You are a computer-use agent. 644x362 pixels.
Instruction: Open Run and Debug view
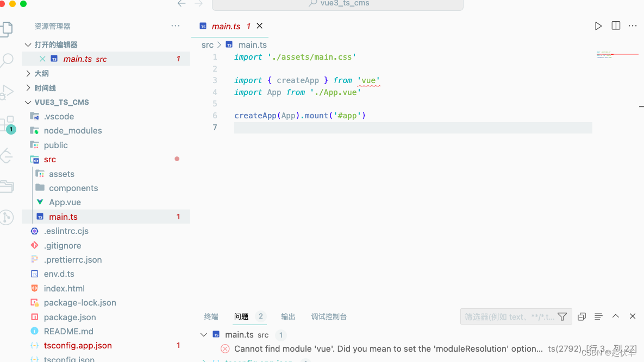[x=7, y=92]
